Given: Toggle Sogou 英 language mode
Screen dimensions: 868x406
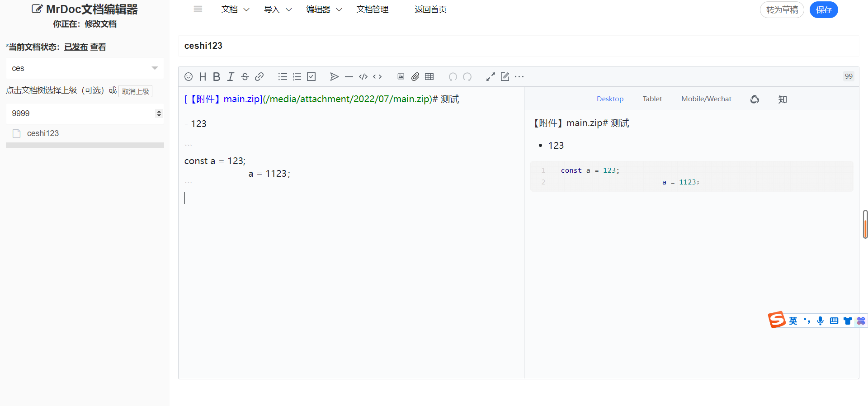Looking at the screenshot, I should (x=793, y=321).
